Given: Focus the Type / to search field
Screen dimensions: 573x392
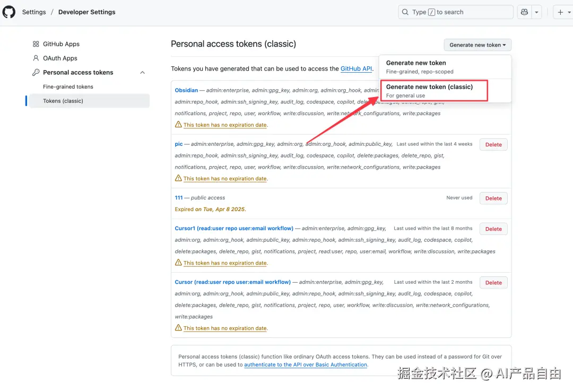Looking at the screenshot, I should [455, 12].
